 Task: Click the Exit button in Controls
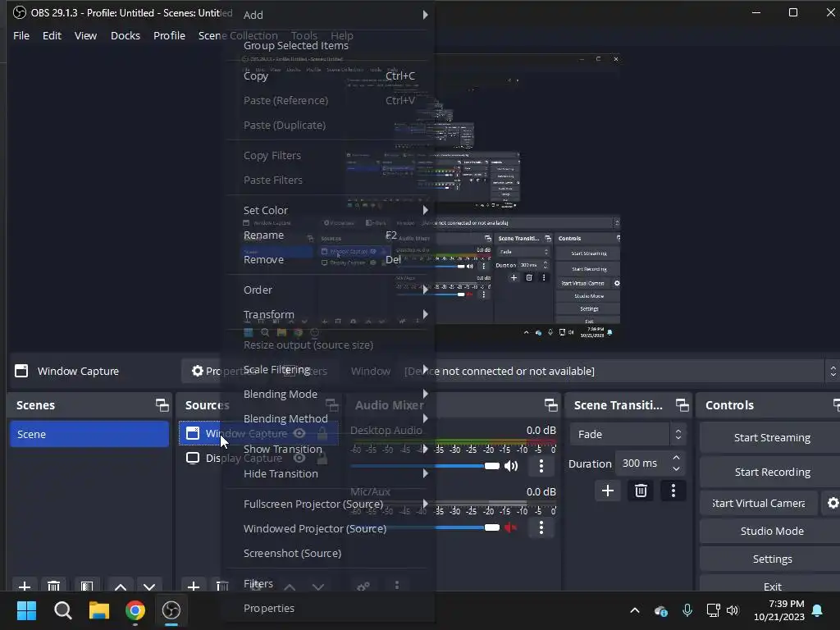771,586
